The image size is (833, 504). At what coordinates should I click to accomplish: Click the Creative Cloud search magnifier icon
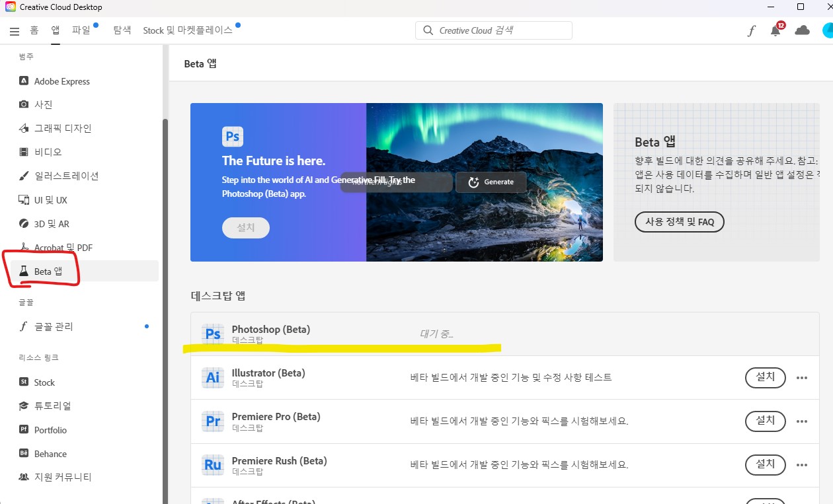pyautogui.click(x=428, y=30)
